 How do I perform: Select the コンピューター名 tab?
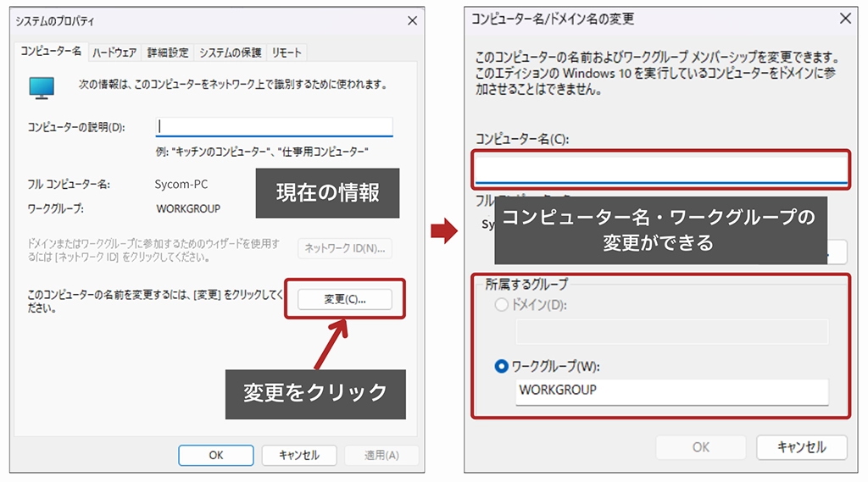[51, 52]
